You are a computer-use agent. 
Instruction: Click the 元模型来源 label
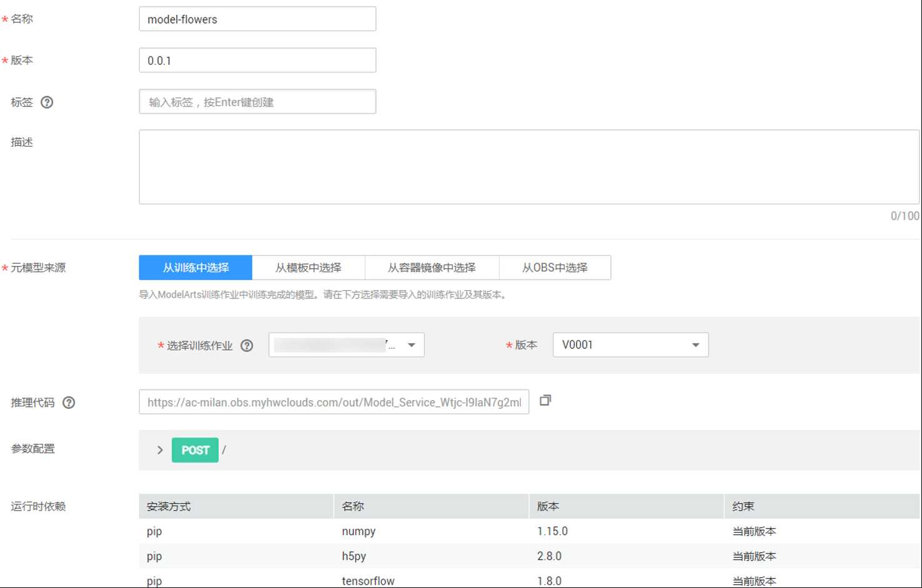point(38,268)
